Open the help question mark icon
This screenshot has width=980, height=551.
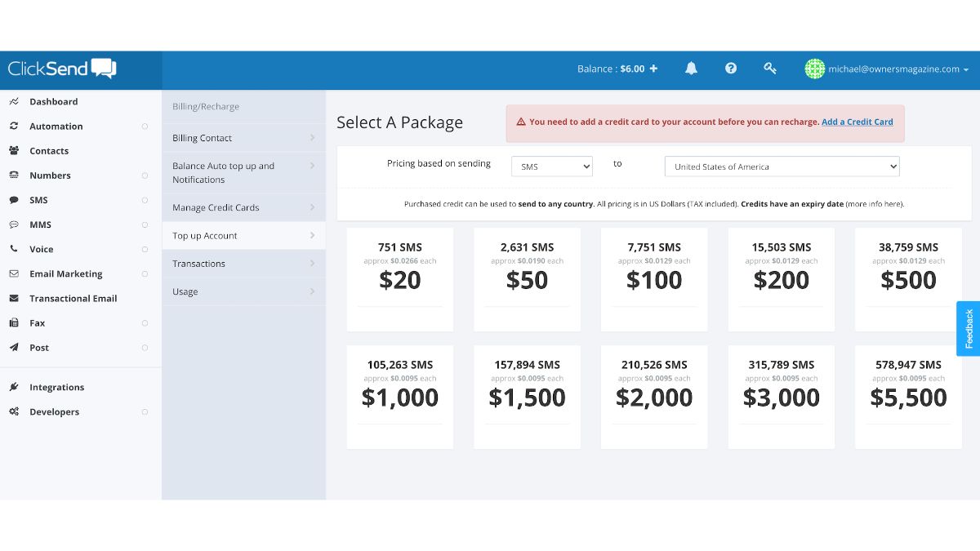(x=731, y=69)
